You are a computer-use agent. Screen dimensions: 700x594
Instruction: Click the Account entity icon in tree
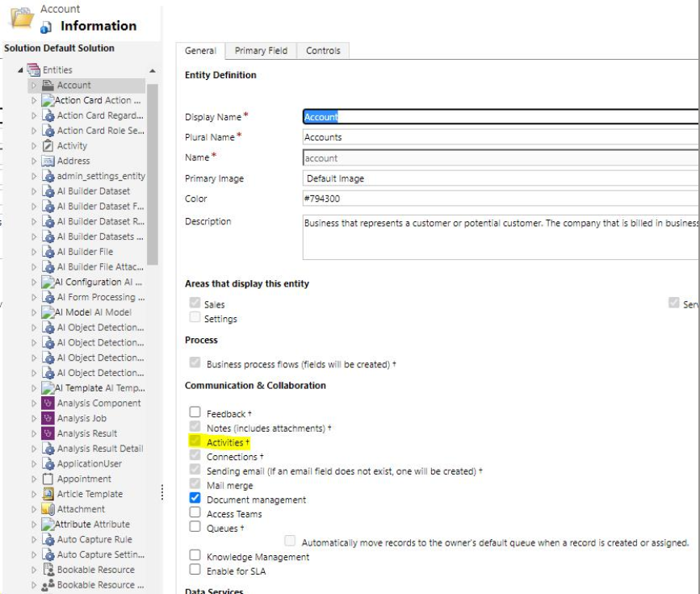point(48,85)
